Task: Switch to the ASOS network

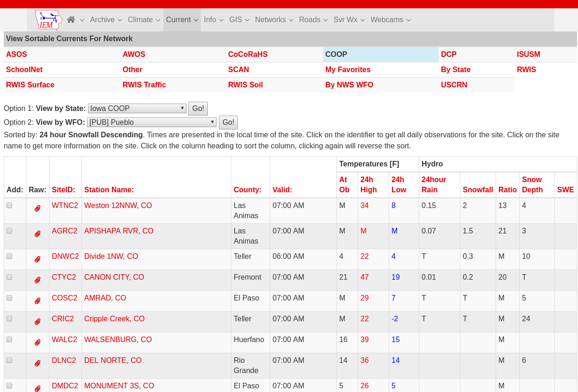Action: click(17, 55)
